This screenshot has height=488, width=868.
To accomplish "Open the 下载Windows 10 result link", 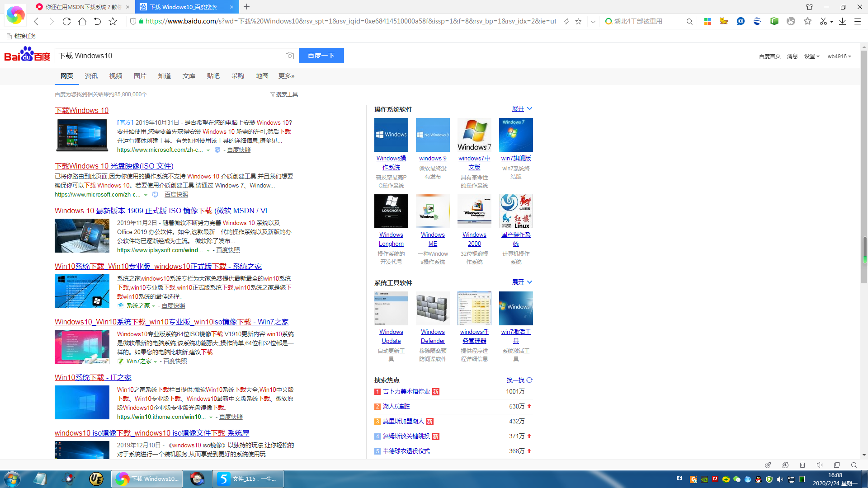I will [82, 111].
